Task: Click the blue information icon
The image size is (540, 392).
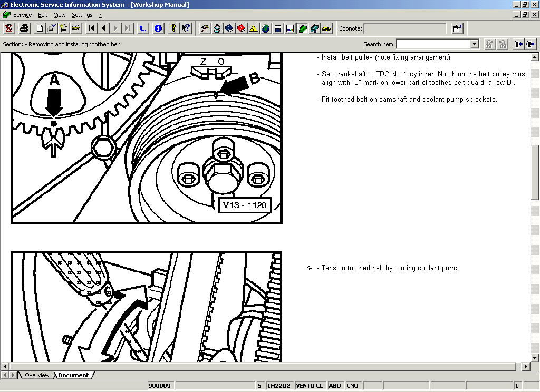Action: (158, 28)
